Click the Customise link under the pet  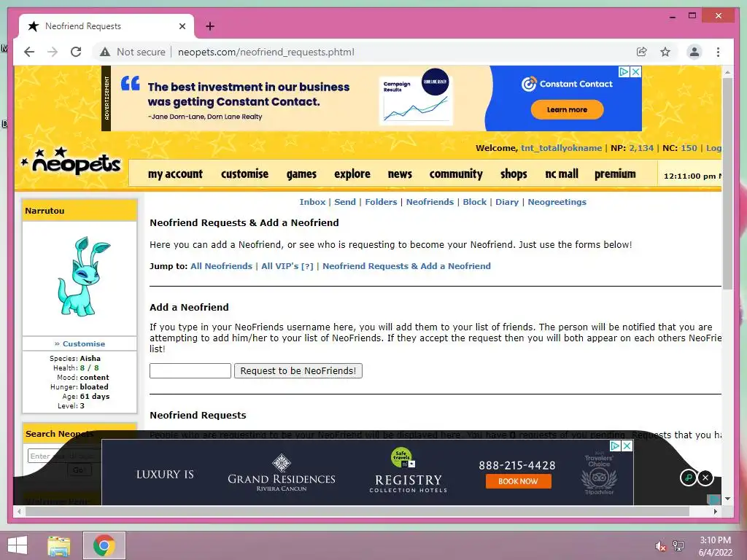pyautogui.click(x=84, y=344)
